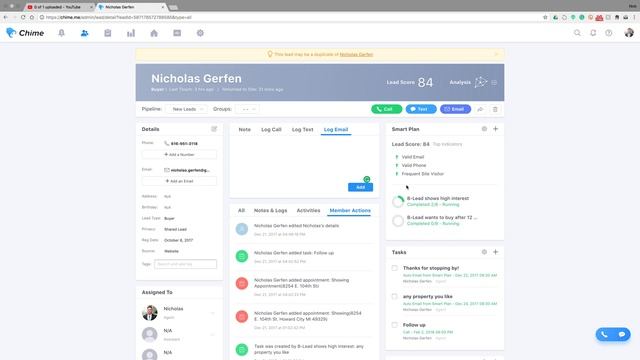Click Add an Email button
The width and height of the screenshot is (640, 360).
(179, 181)
